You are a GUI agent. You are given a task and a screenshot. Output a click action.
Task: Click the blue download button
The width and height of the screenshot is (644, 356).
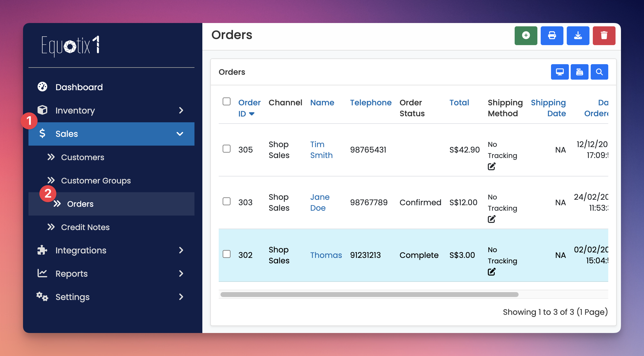[578, 36]
